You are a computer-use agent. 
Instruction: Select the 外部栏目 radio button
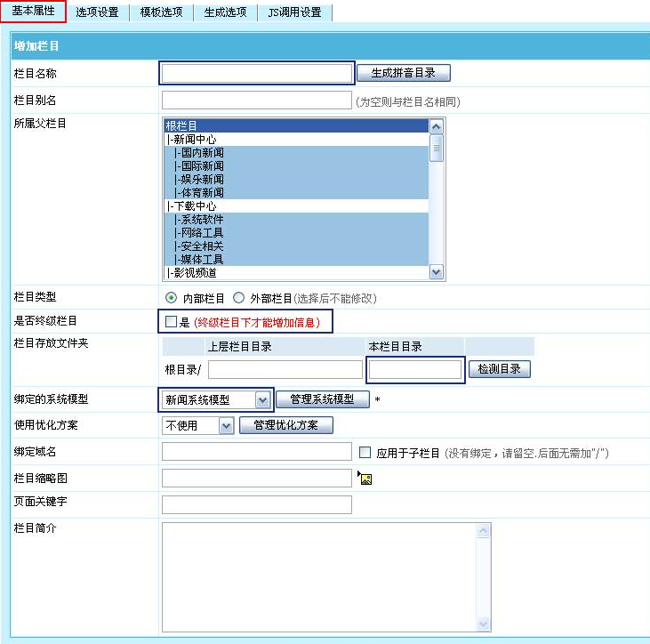click(238, 298)
